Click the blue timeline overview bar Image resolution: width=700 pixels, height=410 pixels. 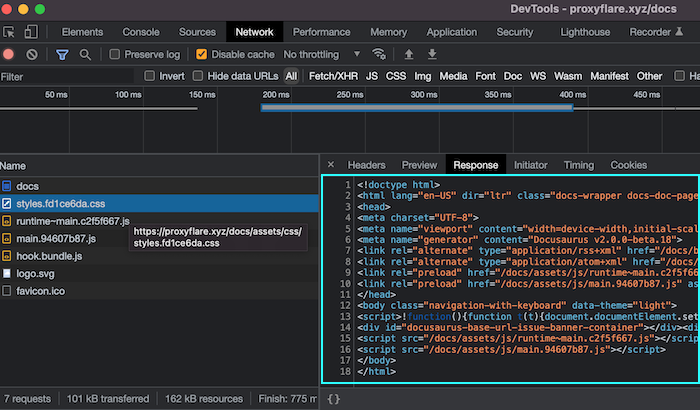417,108
